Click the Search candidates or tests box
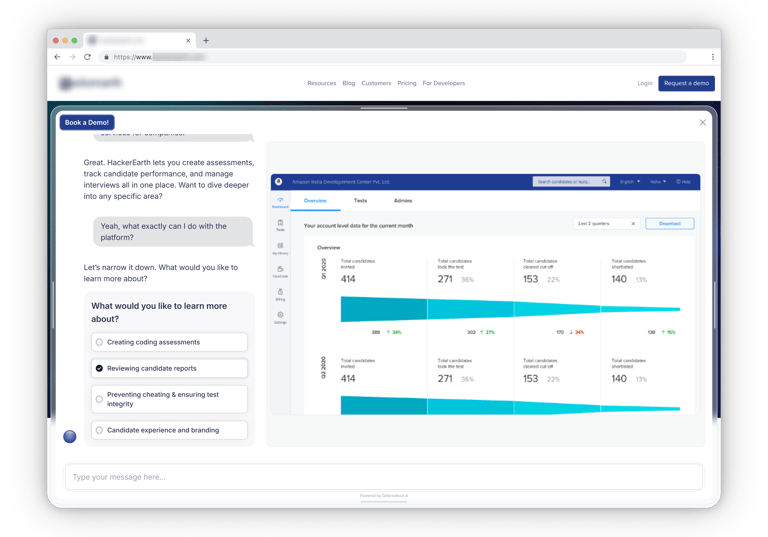Image resolution: width=768 pixels, height=537 pixels. [x=571, y=182]
